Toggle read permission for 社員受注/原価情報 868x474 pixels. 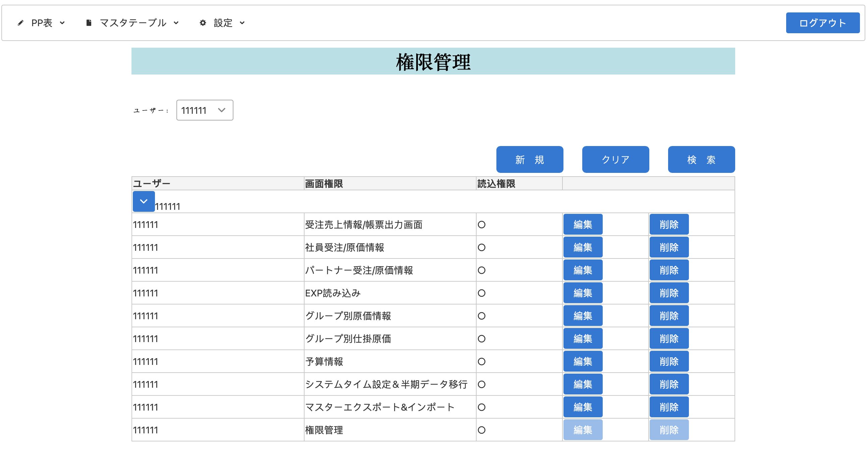[482, 248]
